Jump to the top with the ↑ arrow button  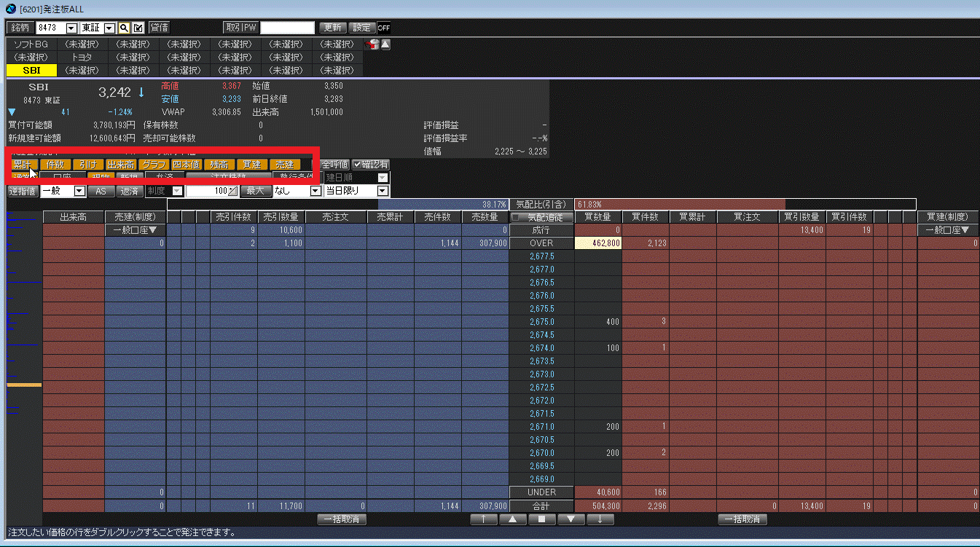click(x=484, y=519)
